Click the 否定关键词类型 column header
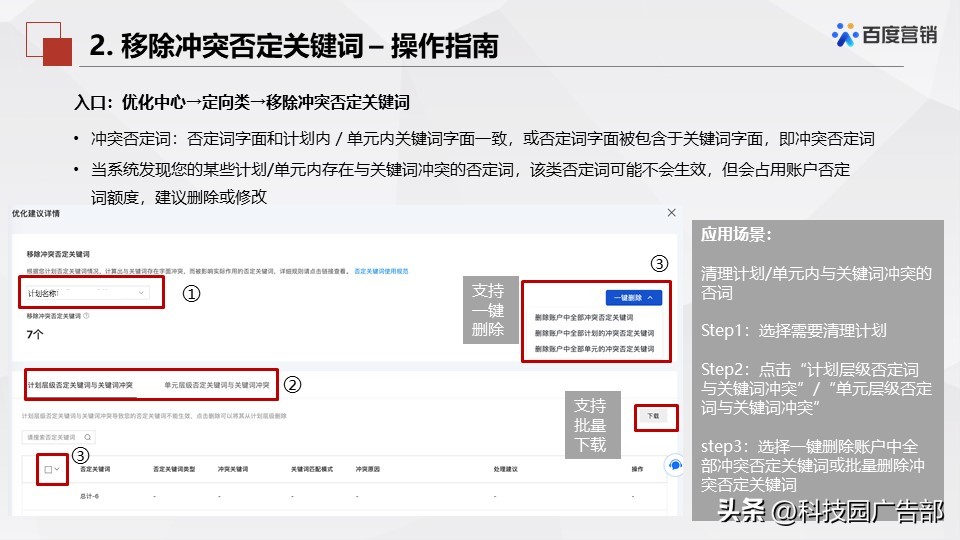 pyautogui.click(x=174, y=469)
